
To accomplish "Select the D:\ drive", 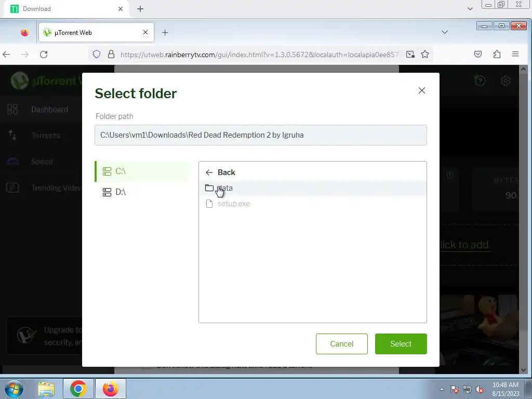I will pos(141,192).
